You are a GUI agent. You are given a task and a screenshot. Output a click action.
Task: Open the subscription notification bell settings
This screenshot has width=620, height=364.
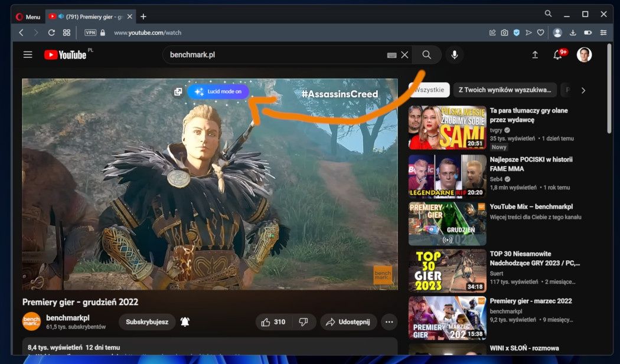(185, 322)
